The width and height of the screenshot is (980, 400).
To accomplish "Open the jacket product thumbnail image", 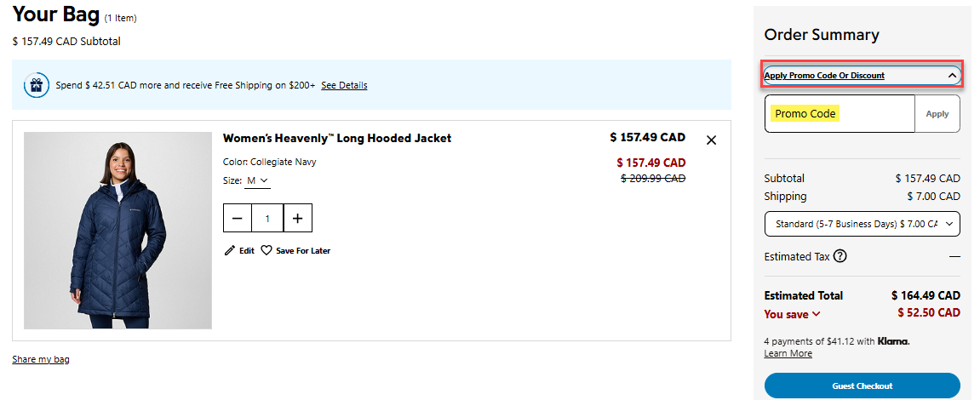I will [x=117, y=231].
